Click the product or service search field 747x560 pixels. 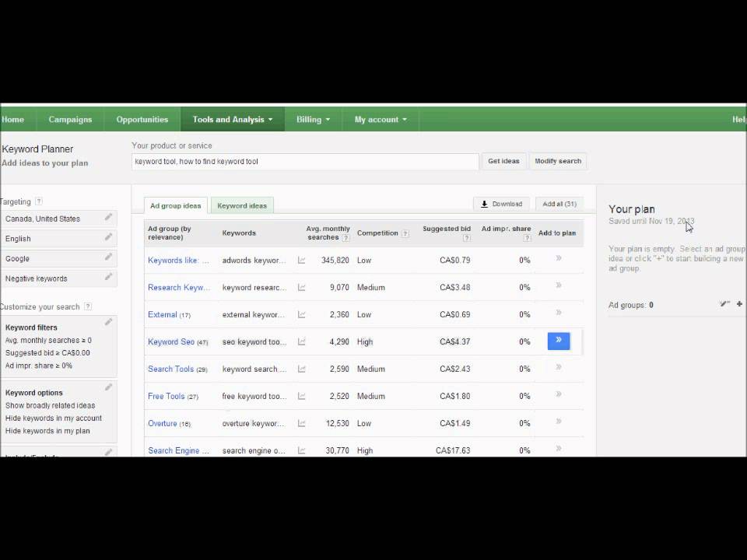[x=305, y=162]
